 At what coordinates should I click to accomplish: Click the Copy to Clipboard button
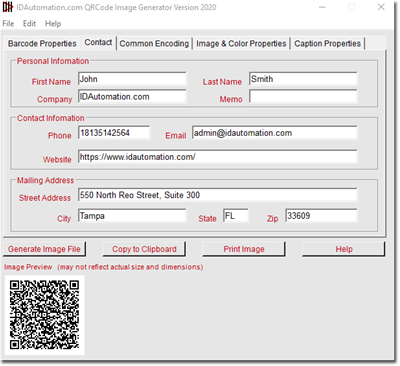144,249
